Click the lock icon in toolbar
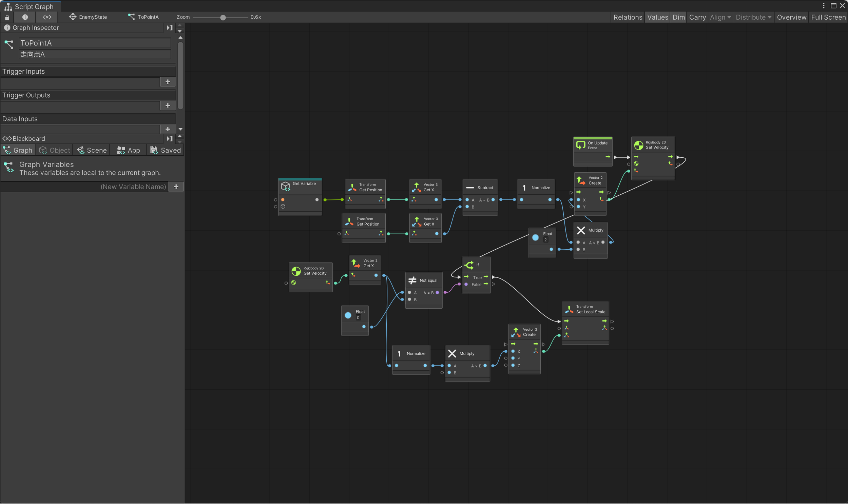 [x=7, y=17]
